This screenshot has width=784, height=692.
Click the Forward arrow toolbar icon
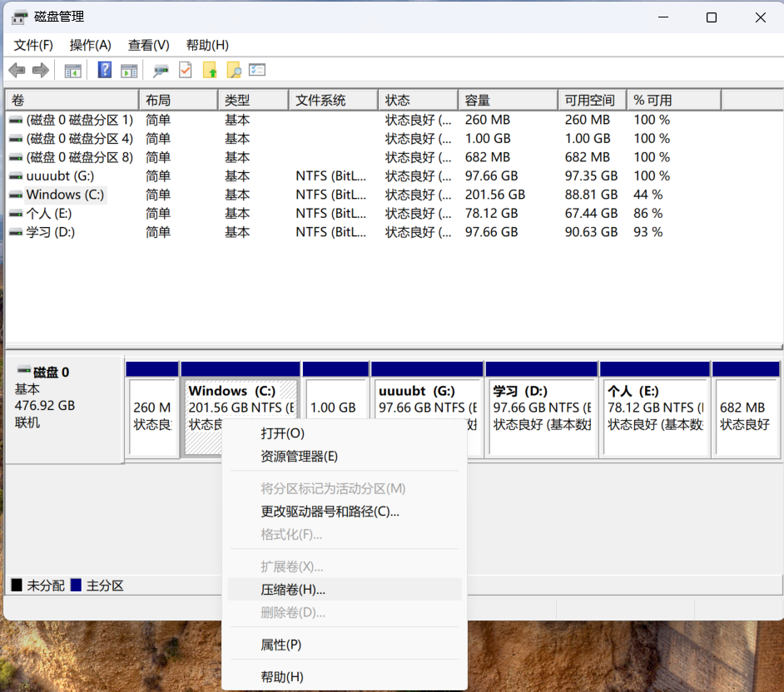click(41, 71)
